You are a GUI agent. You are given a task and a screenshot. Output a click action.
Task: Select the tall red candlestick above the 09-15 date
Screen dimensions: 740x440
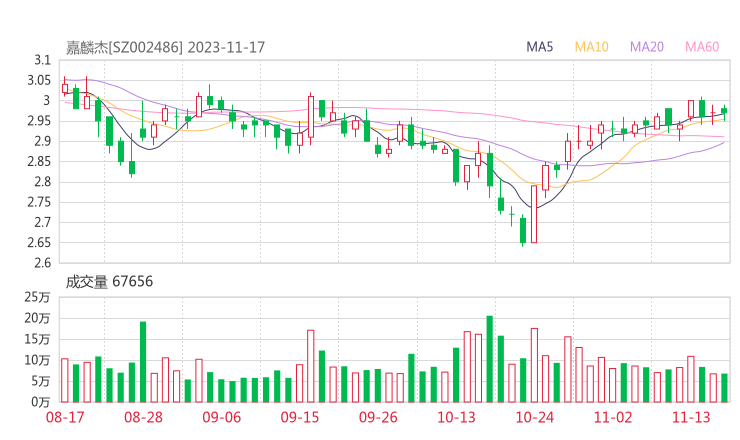point(311,117)
